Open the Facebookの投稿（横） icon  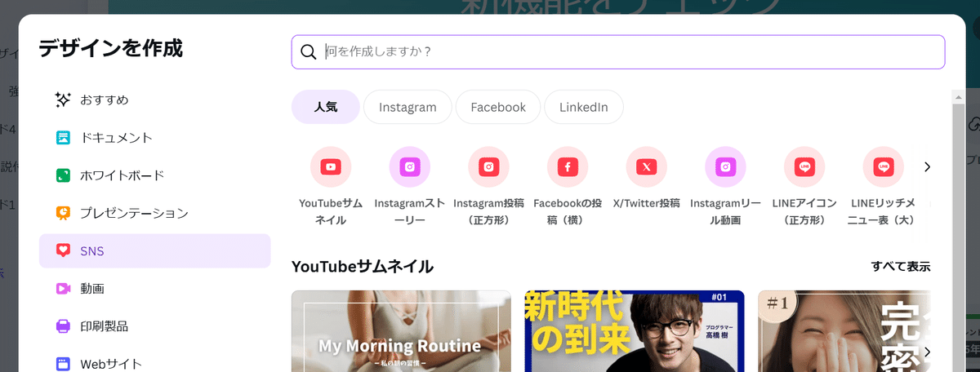[x=568, y=167]
